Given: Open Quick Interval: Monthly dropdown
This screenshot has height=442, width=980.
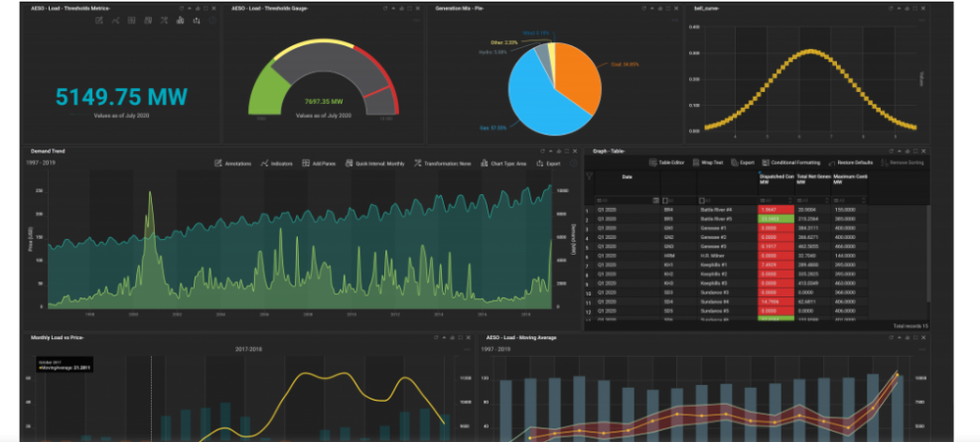Looking at the screenshot, I should pos(375,163).
